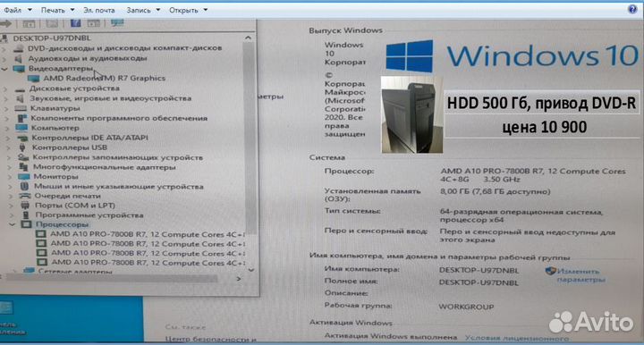Click the Порты (COM и LPT) icon
Viewport: 644px width, 345px height.
[25, 205]
